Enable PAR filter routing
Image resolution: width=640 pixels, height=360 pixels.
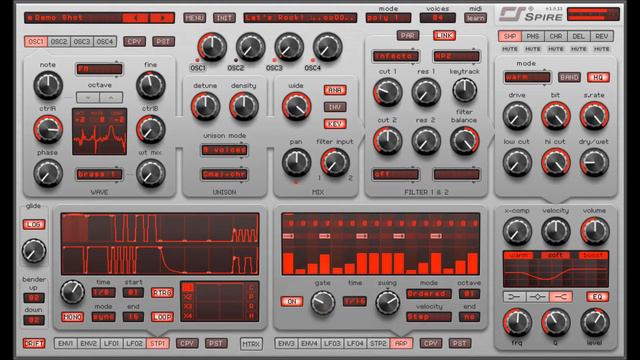pyautogui.click(x=407, y=36)
